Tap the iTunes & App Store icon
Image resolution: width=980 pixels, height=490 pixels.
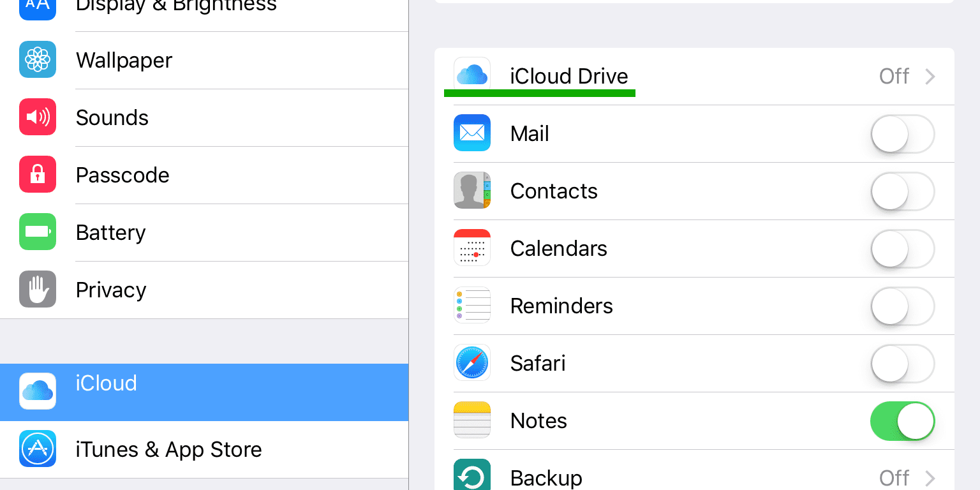pos(38,449)
